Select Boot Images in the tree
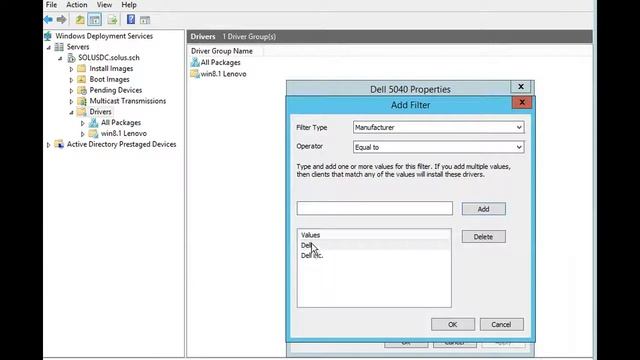 click(109, 79)
